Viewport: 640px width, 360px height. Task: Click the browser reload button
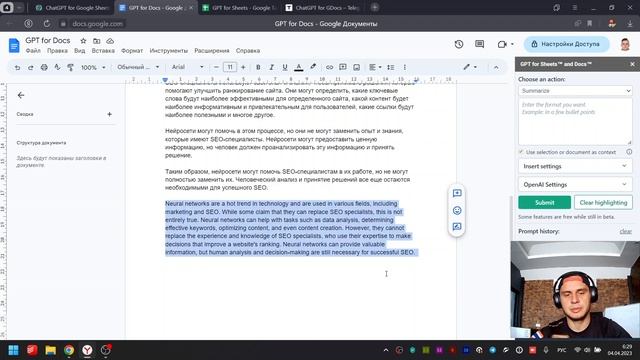pos(47,24)
